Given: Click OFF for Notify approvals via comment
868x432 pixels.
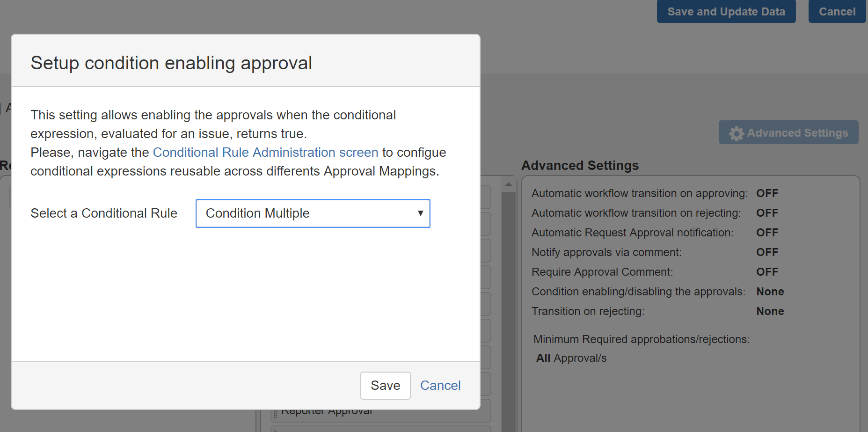Looking at the screenshot, I should 767,252.
